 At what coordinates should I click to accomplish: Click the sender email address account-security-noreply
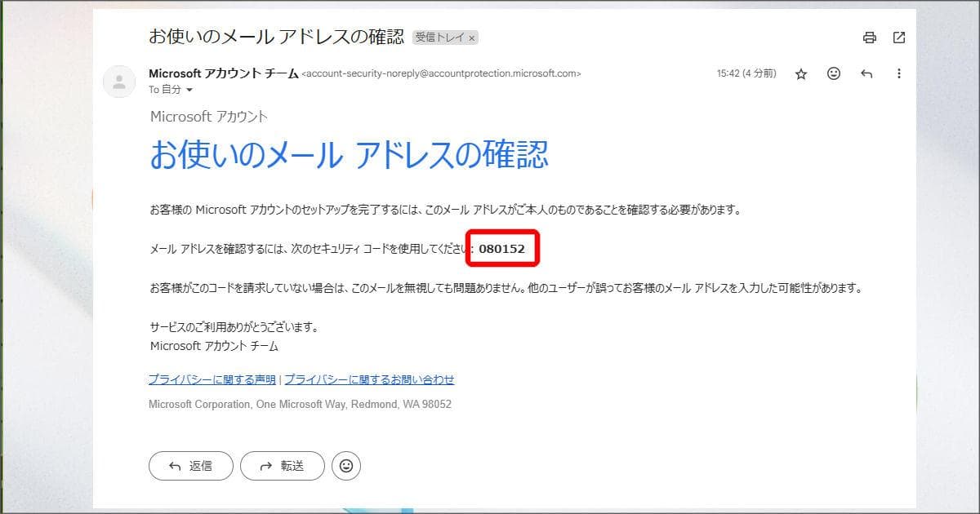(442, 73)
